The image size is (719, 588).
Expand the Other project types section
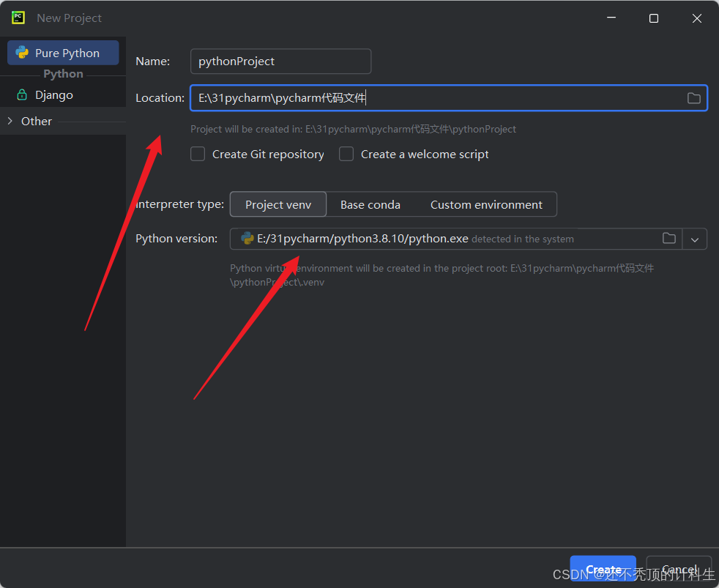coord(10,122)
